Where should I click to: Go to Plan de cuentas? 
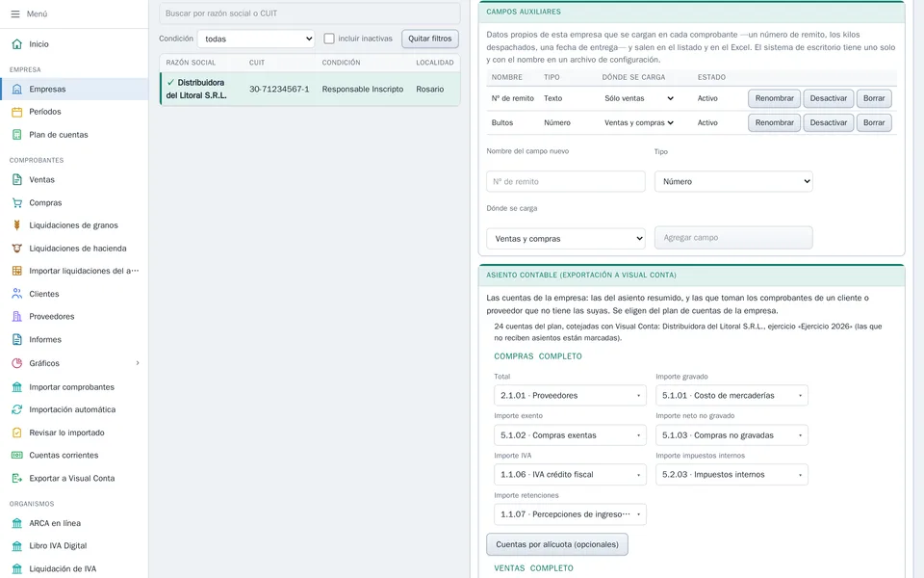pyautogui.click(x=74, y=135)
